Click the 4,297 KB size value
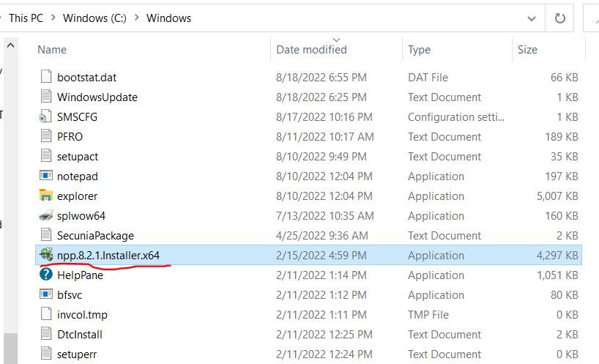Image resolution: width=599 pixels, height=364 pixels. click(557, 255)
